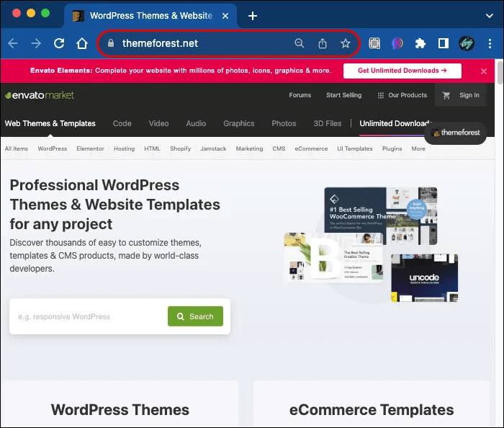Bookmark this page with the star icon
504x428 pixels.
point(346,43)
